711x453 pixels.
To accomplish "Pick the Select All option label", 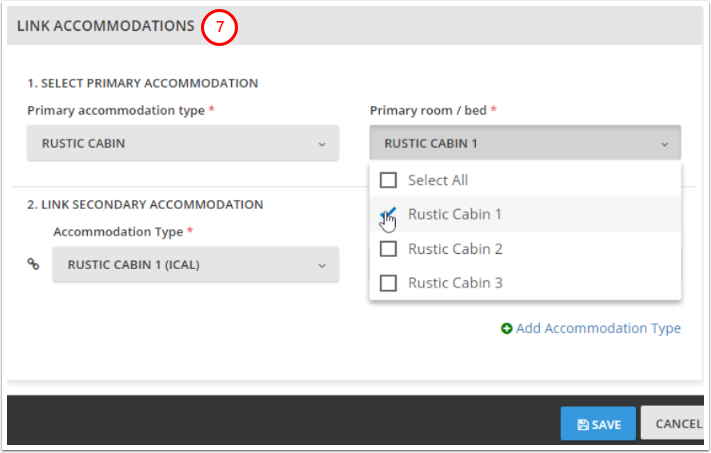I will (438, 180).
